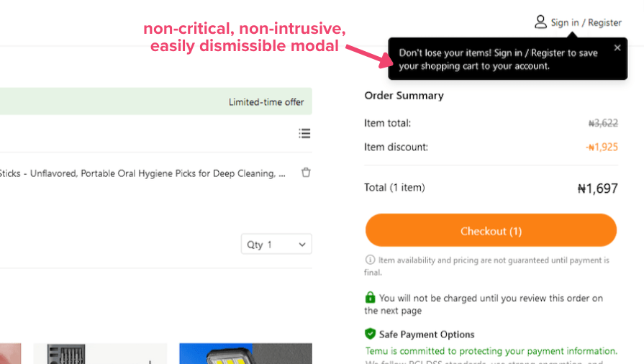Click the user profile icon
Viewport: 644px width, 364px height.
point(540,22)
